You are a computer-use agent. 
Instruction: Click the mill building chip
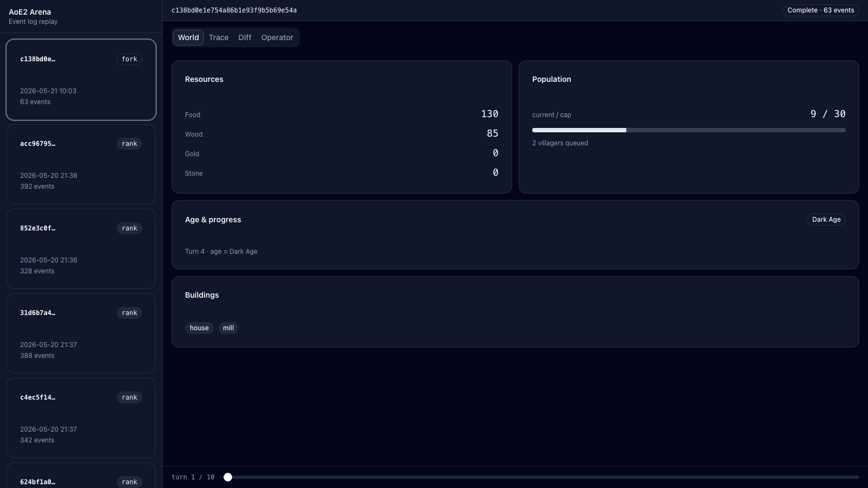(228, 328)
